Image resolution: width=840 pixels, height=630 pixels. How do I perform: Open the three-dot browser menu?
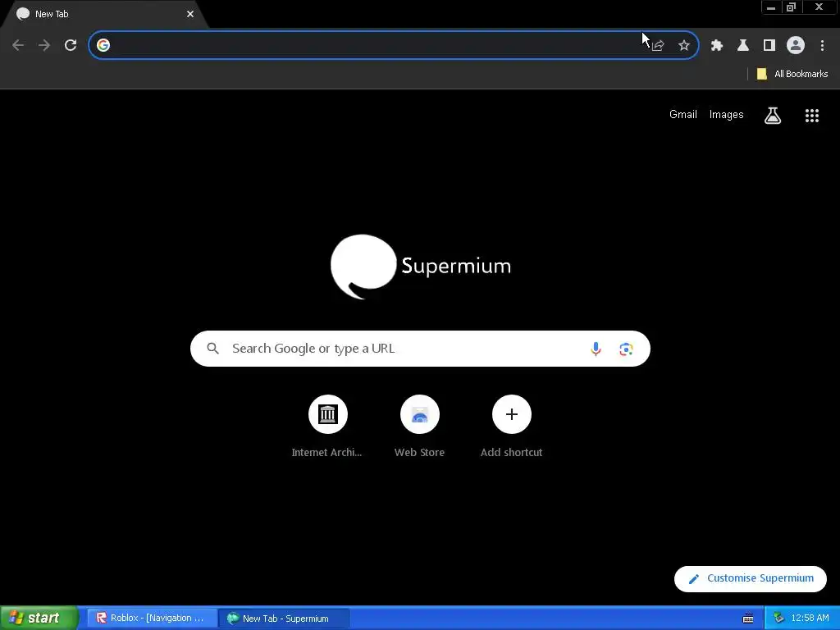(822, 46)
